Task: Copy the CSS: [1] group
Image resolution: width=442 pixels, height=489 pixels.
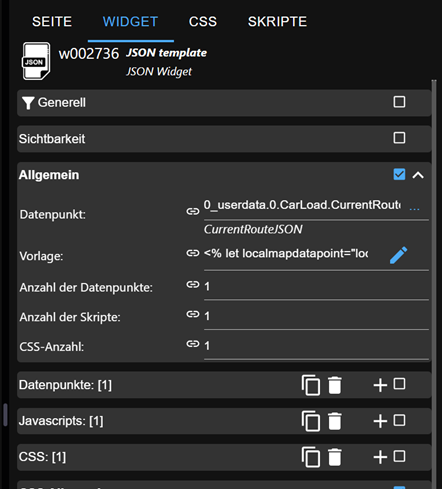Action: click(311, 457)
